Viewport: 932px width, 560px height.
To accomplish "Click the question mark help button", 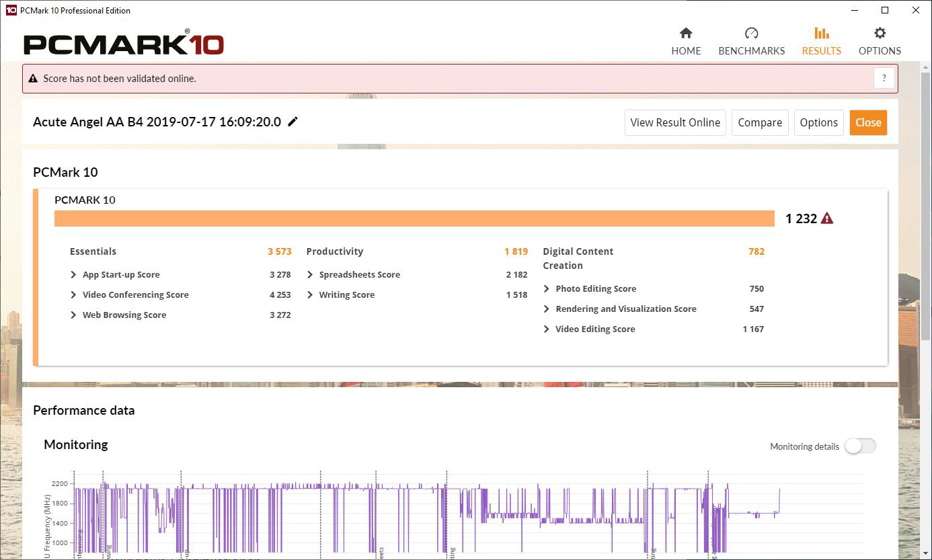I will tap(884, 78).
